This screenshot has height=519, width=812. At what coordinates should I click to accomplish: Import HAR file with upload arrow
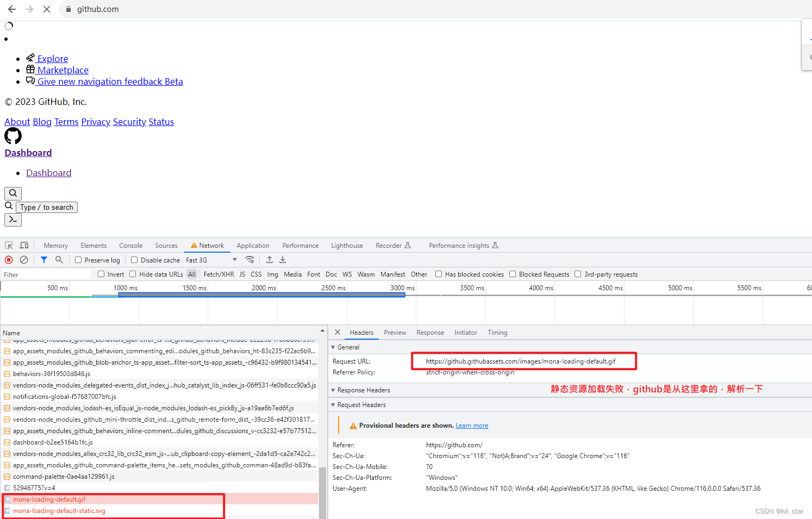pyautogui.click(x=270, y=260)
